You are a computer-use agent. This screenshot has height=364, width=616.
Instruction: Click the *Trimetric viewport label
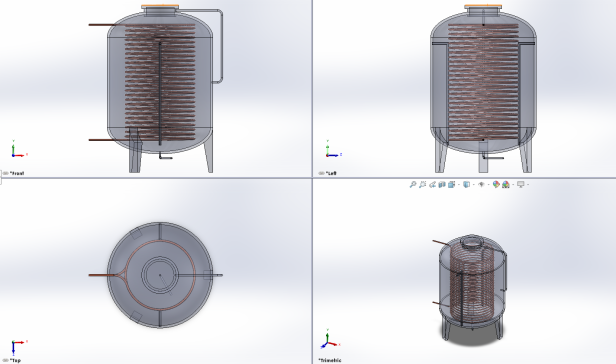[330, 360]
